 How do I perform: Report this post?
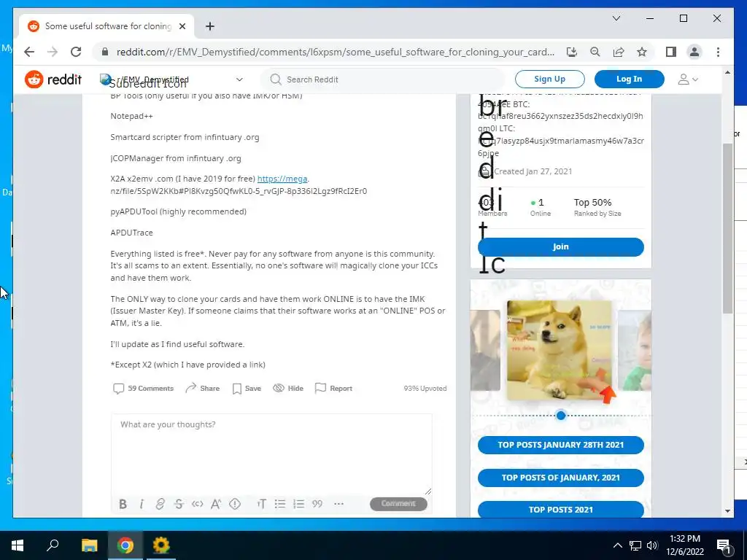tap(333, 388)
